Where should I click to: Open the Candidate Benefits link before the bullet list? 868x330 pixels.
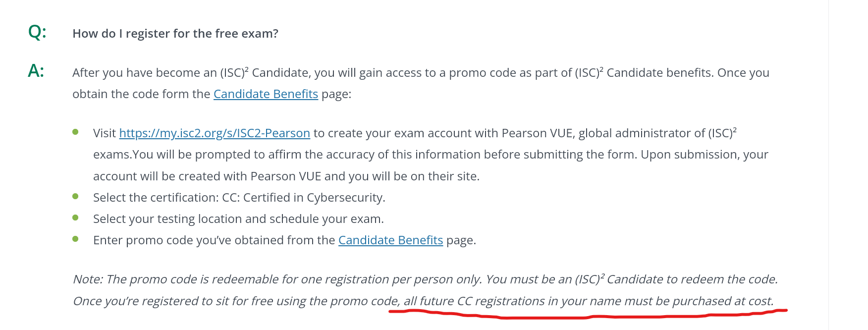[266, 94]
